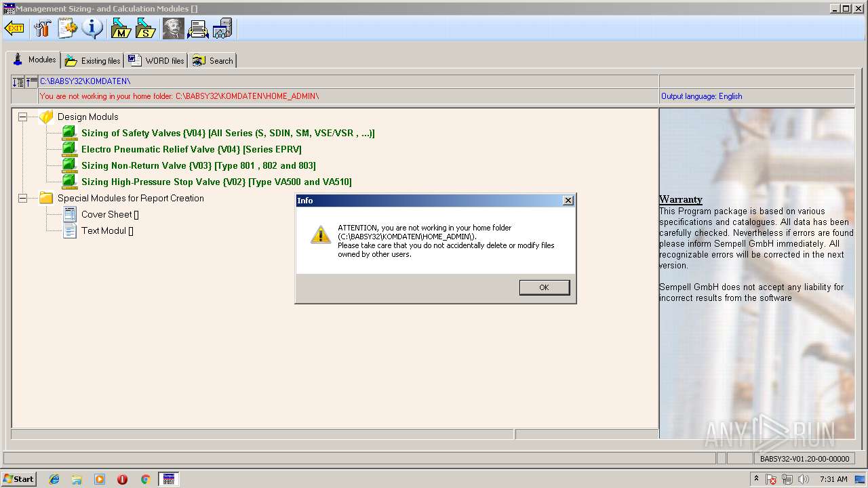Select Special Modules for Report Creation folder
Screen dimensions: 868x488
pos(131,198)
